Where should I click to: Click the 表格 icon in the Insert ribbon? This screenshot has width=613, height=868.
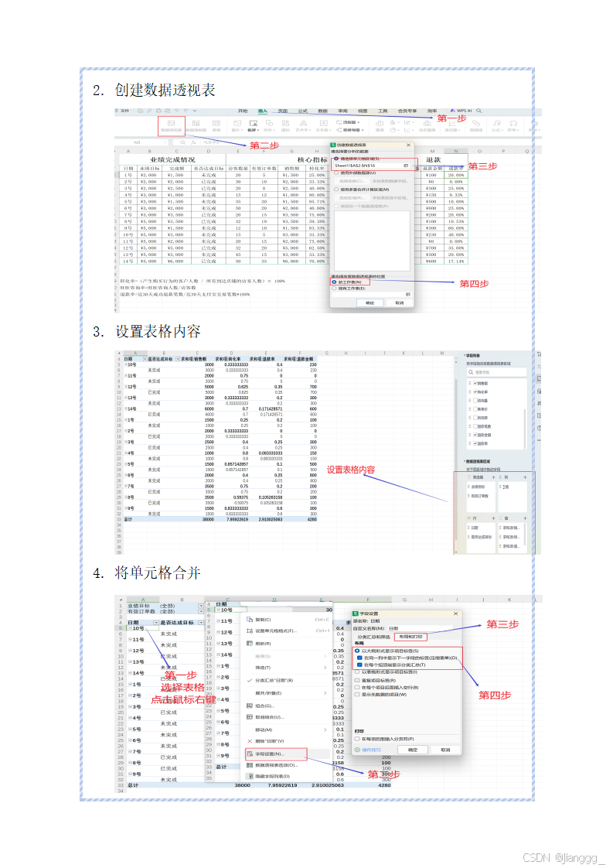click(x=216, y=125)
